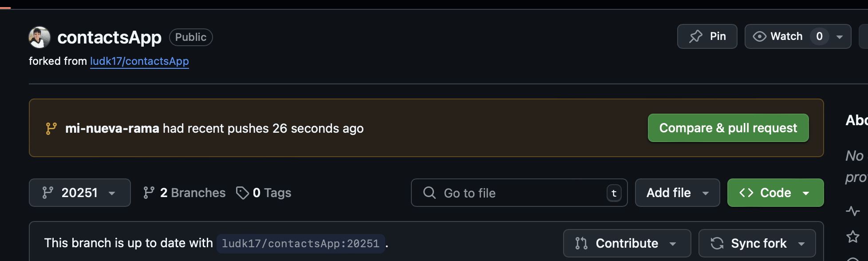Click the pin icon on Pin button

point(696,36)
